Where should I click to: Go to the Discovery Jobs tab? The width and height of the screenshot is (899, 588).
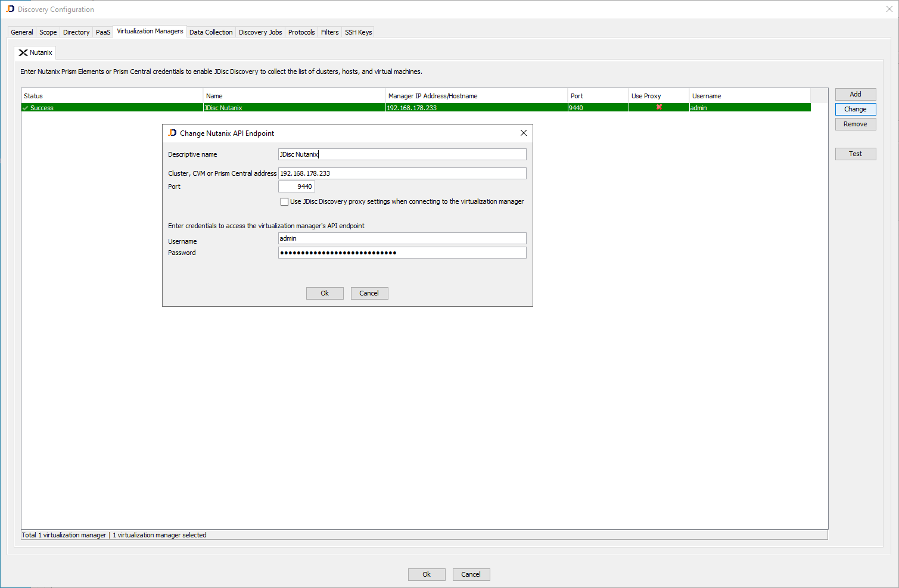260,32
